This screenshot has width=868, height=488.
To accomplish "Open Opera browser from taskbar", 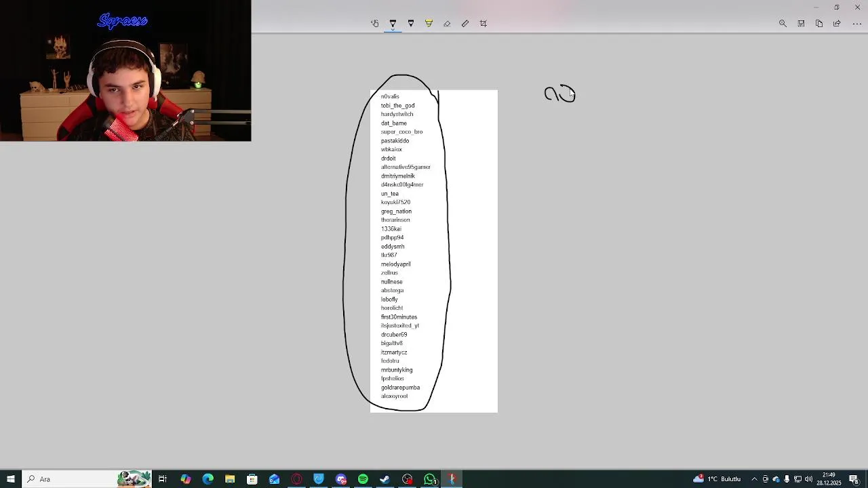I will (x=296, y=479).
